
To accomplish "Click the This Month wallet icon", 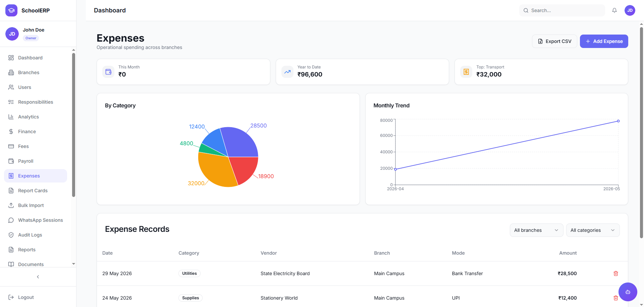I will (x=108, y=72).
